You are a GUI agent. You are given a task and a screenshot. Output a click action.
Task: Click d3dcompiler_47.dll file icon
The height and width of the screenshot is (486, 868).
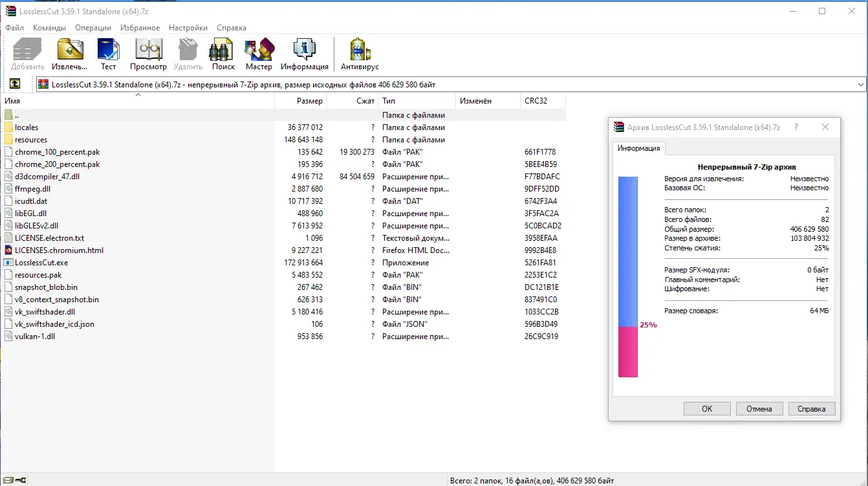(x=8, y=177)
